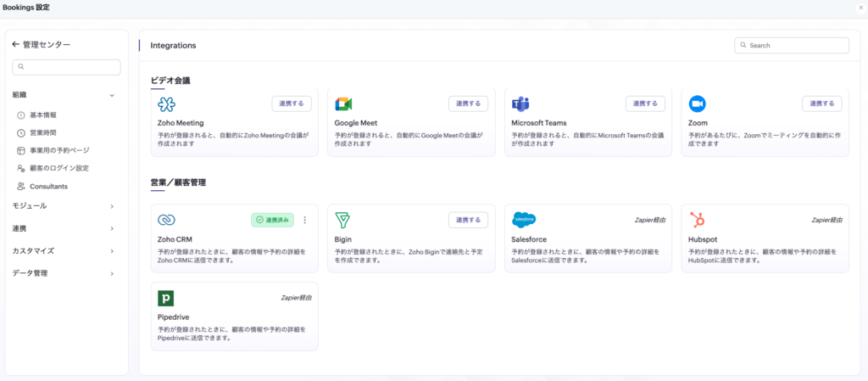The image size is (868, 381).
Task: Click 連携する button for Bigin
Action: tap(468, 220)
